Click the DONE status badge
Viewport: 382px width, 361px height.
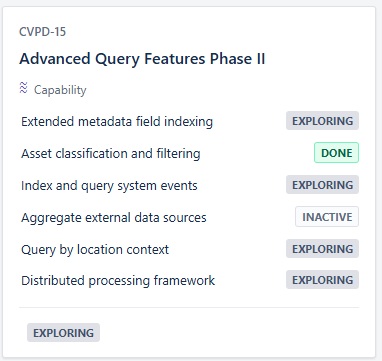[x=336, y=153]
